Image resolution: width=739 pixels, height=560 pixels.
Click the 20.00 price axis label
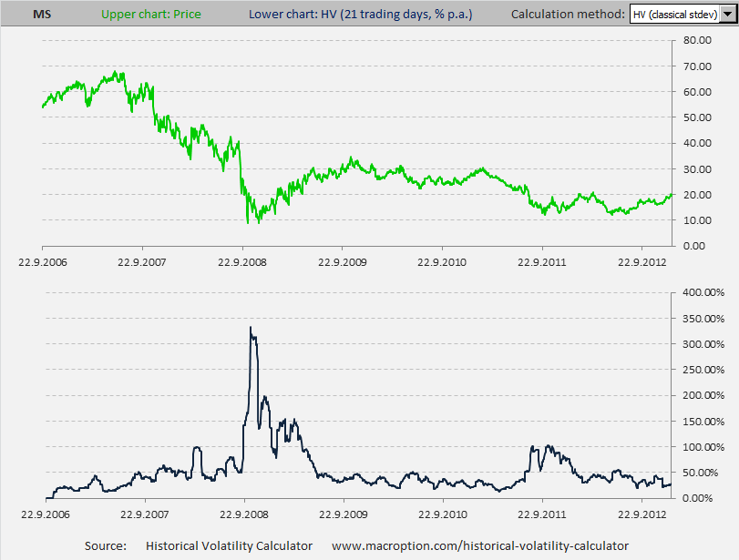(697, 195)
